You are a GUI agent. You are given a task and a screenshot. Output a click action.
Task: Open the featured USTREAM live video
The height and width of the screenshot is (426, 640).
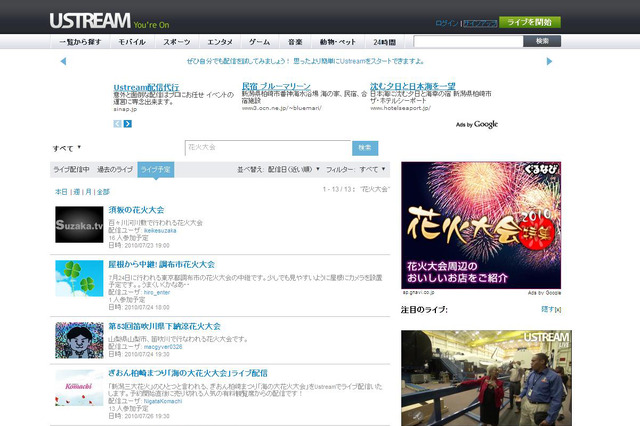(487, 378)
